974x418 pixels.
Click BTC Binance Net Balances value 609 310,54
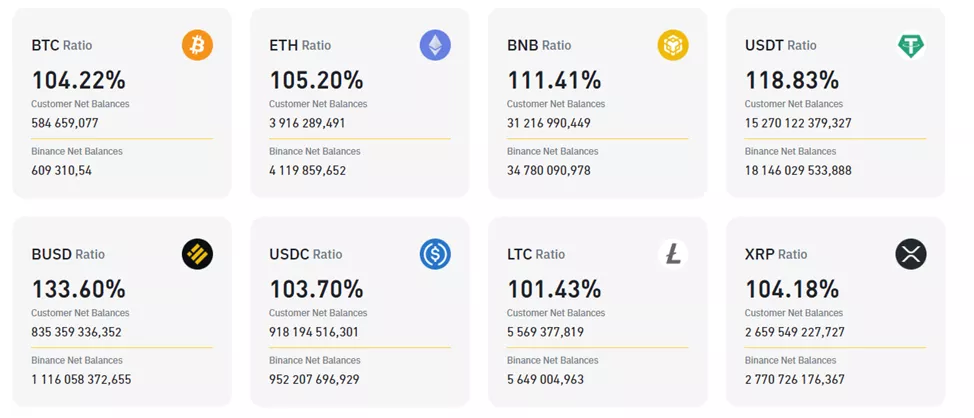click(x=62, y=170)
